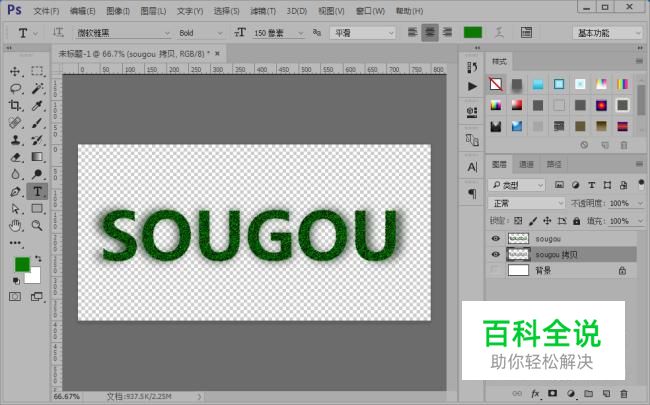This screenshot has width=650, height=405.
Task: Change the screen mode
Action: point(37,297)
